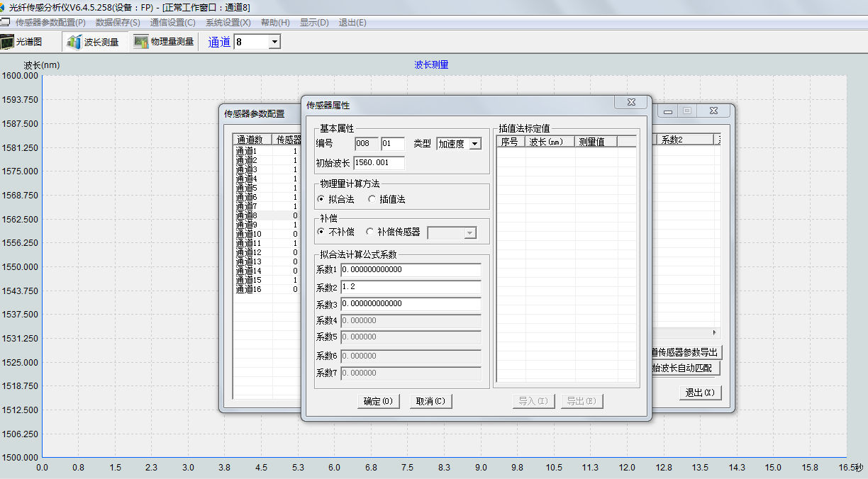The image size is (868, 479).
Task: Select 通道9 row in channel list
Action: pyautogui.click(x=247, y=225)
